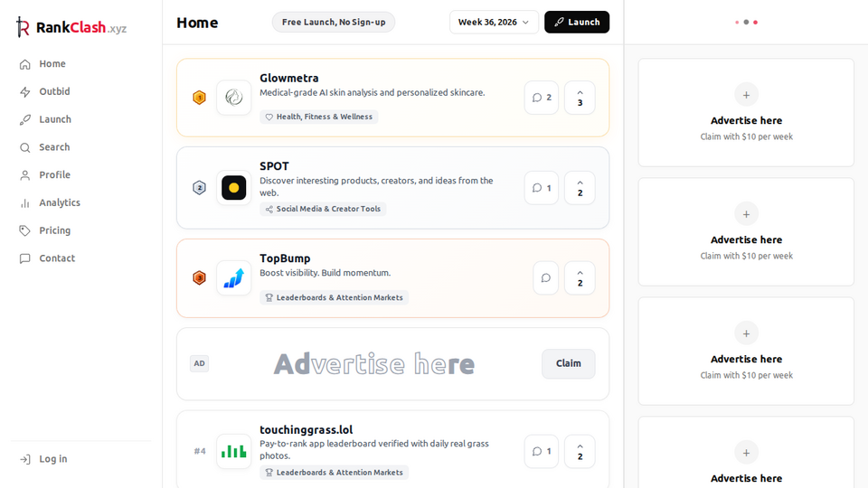The height and width of the screenshot is (488, 868).
Task: Click the Claim button on the ad row
Action: point(569,363)
